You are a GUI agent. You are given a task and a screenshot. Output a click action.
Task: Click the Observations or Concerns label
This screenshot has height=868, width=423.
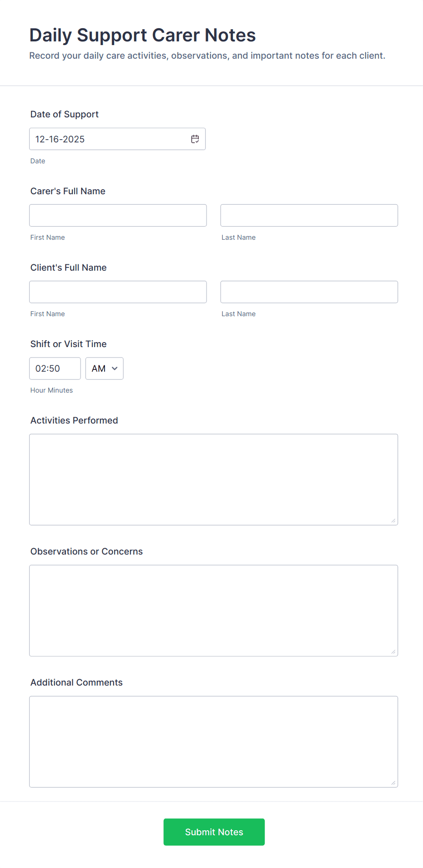point(86,551)
